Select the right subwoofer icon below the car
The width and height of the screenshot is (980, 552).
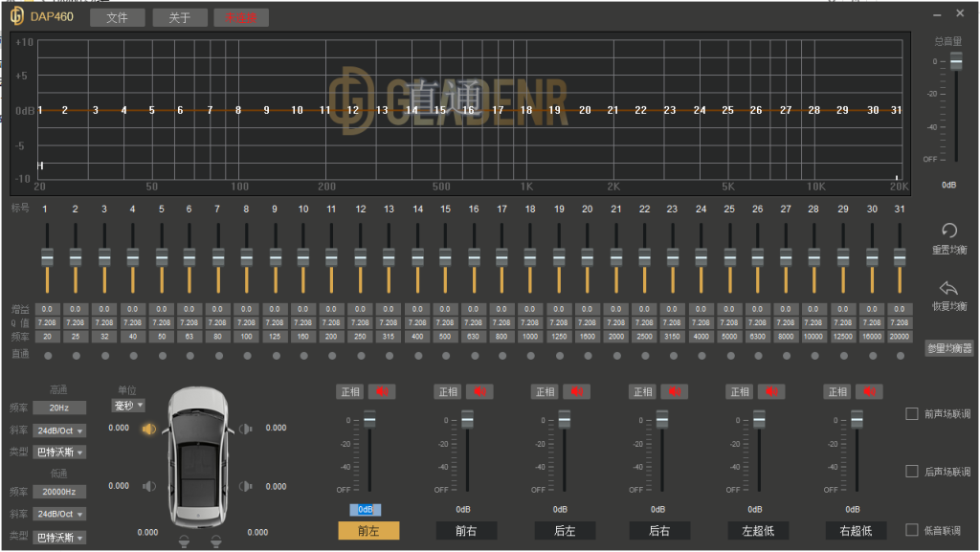click(215, 541)
